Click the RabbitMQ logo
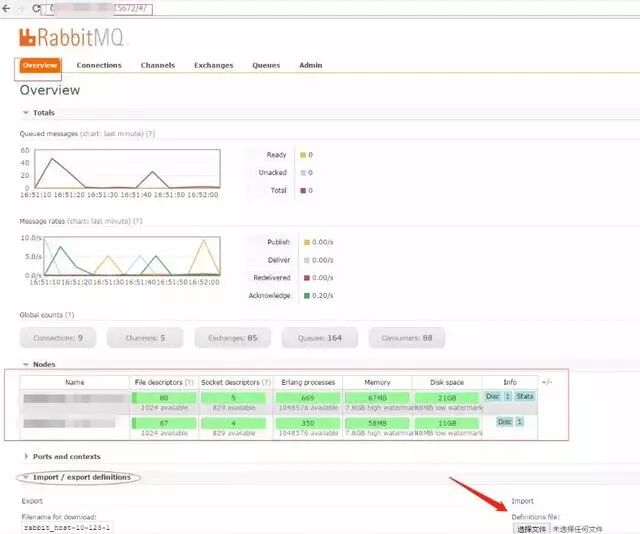Screen dimensions: 640x534 pyautogui.click(x=71, y=37)
